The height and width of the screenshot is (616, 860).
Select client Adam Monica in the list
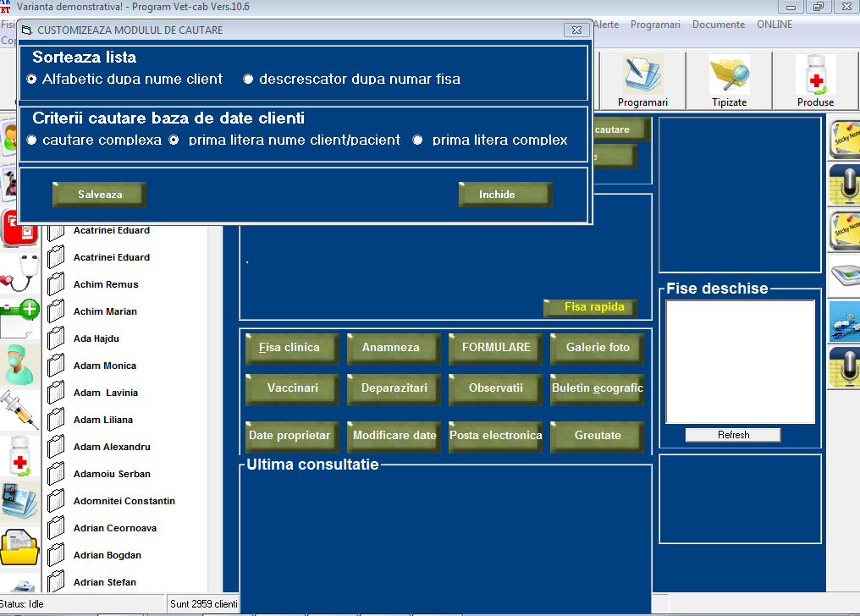tap(104, 366)
